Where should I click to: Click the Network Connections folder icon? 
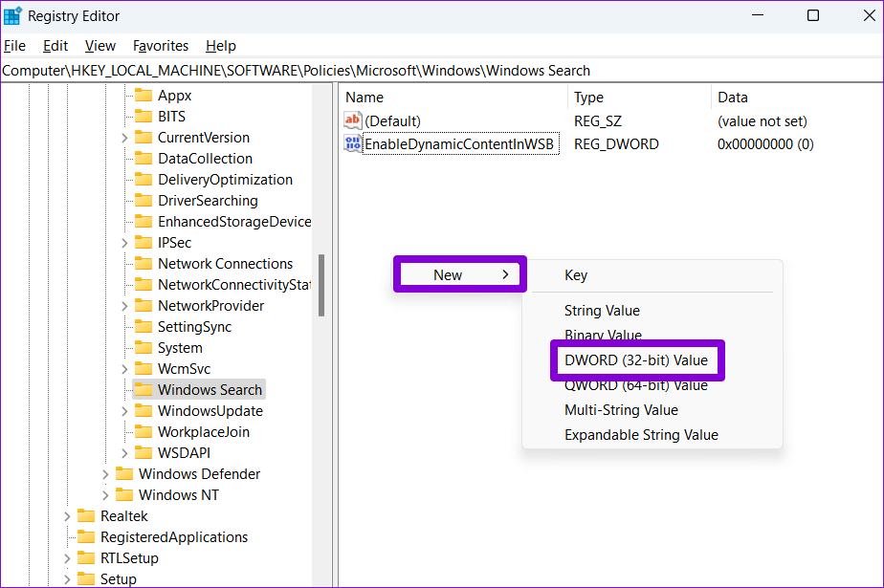click(x=144, y=264)
